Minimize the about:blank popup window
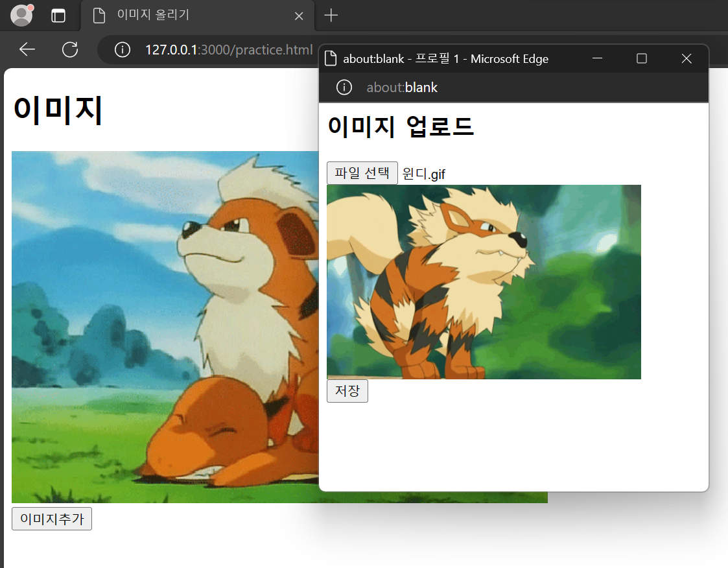The image size is (728, 568). point(597,58)
